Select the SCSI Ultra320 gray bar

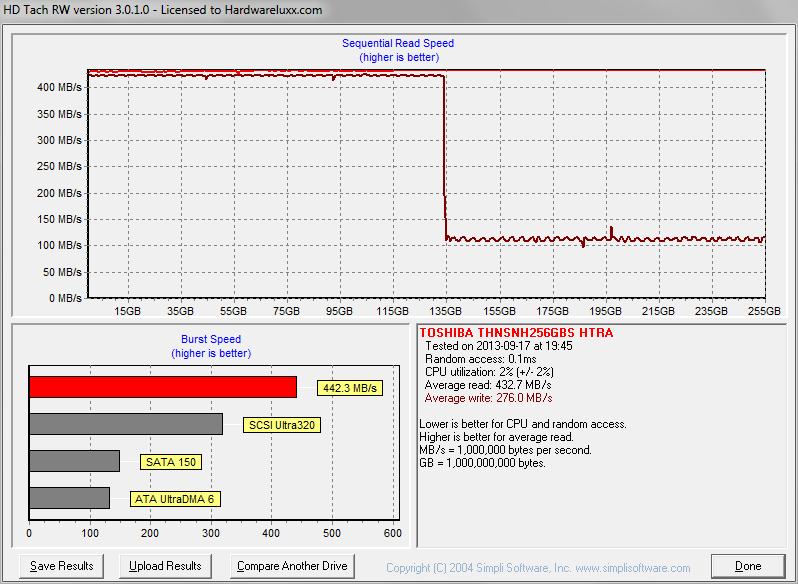click(126, 424)
